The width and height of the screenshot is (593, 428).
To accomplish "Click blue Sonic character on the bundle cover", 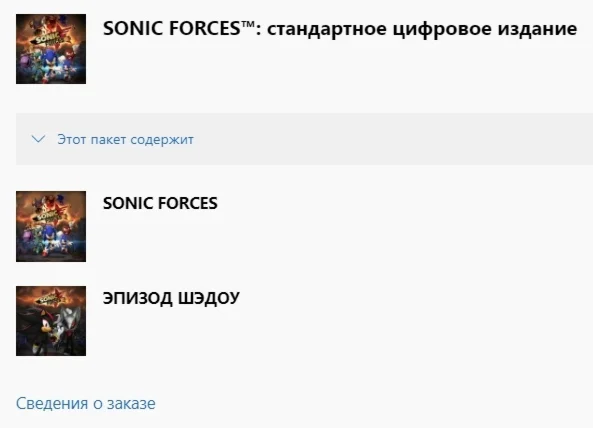I will click(48, 65).
